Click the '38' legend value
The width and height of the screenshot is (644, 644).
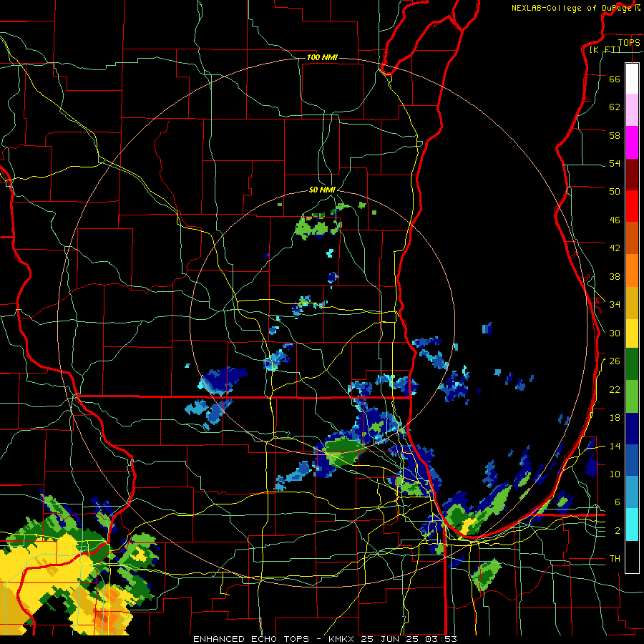pyautogui.click(x=615, y=276)
